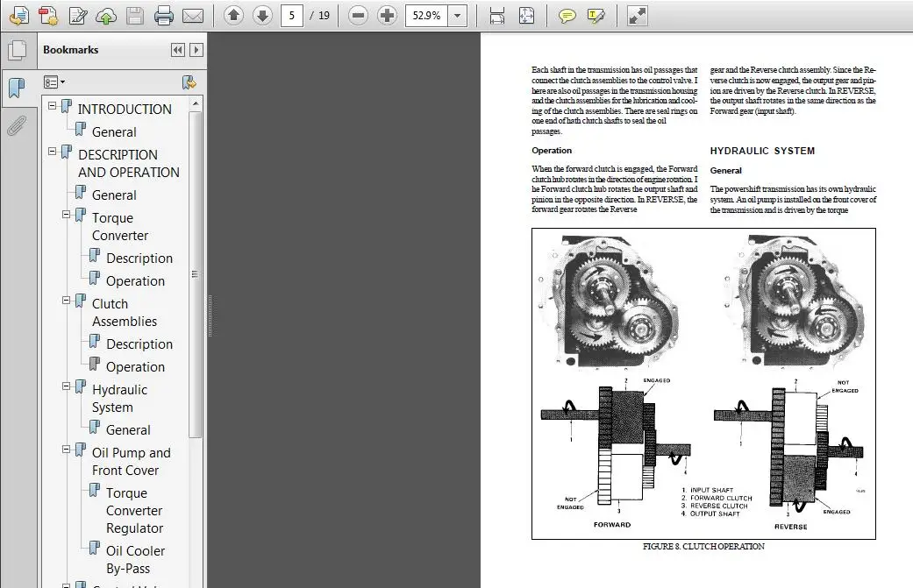Open Description bookmark under Clutch Assemblies

(x=139, y=344)
